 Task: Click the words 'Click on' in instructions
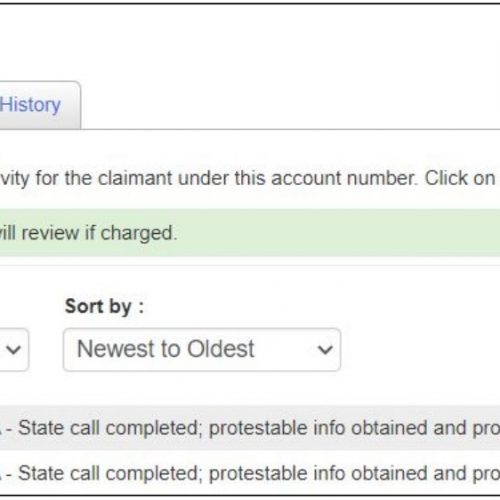tap(460, 178)
